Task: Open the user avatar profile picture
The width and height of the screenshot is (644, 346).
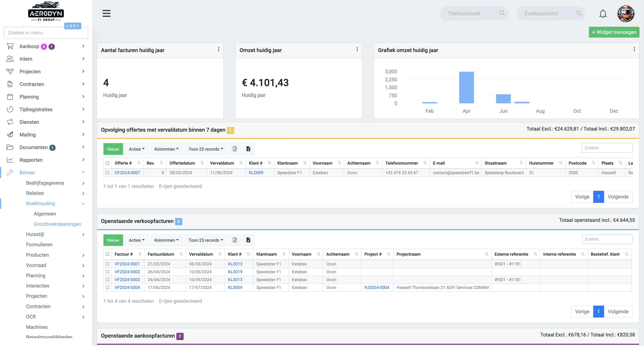Action: pos(626,14)
